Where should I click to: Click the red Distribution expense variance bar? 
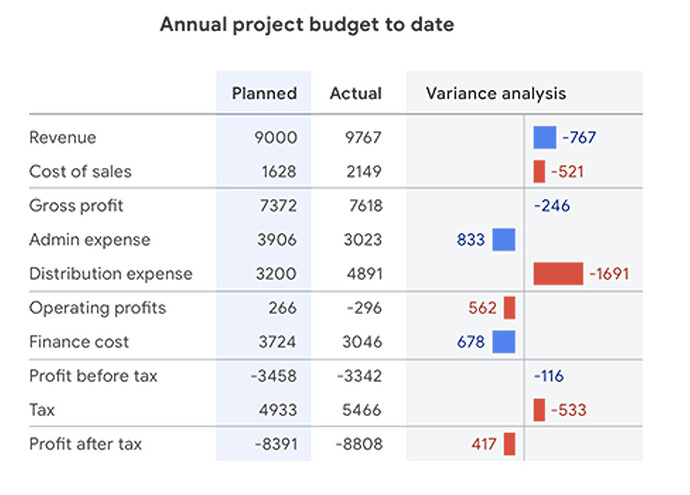pos(558,274)
